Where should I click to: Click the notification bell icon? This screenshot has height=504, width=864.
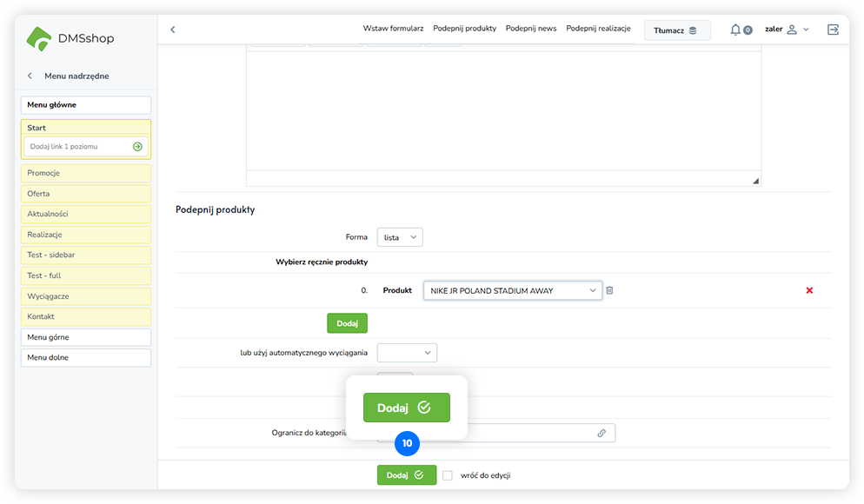point(735,30)
